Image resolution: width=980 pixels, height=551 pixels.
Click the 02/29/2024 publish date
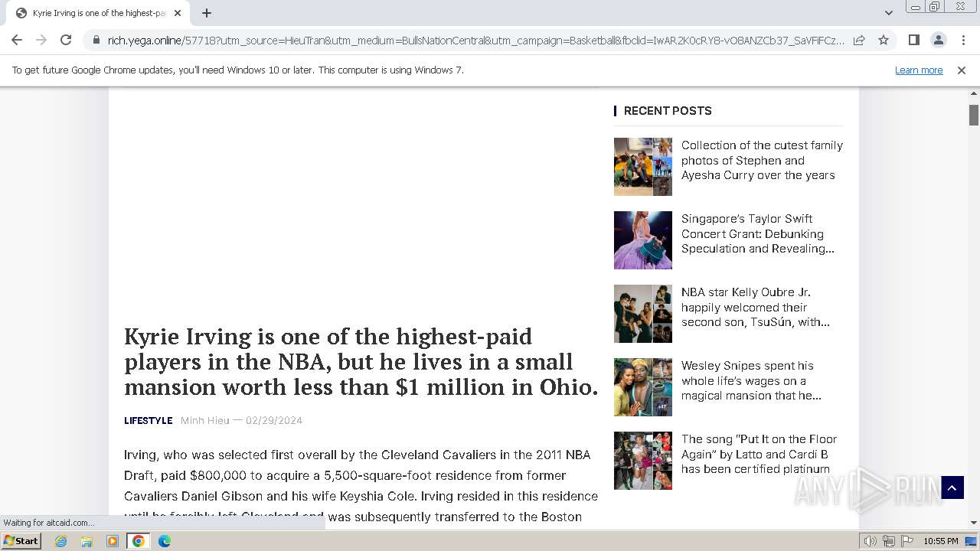click(274, 420)
